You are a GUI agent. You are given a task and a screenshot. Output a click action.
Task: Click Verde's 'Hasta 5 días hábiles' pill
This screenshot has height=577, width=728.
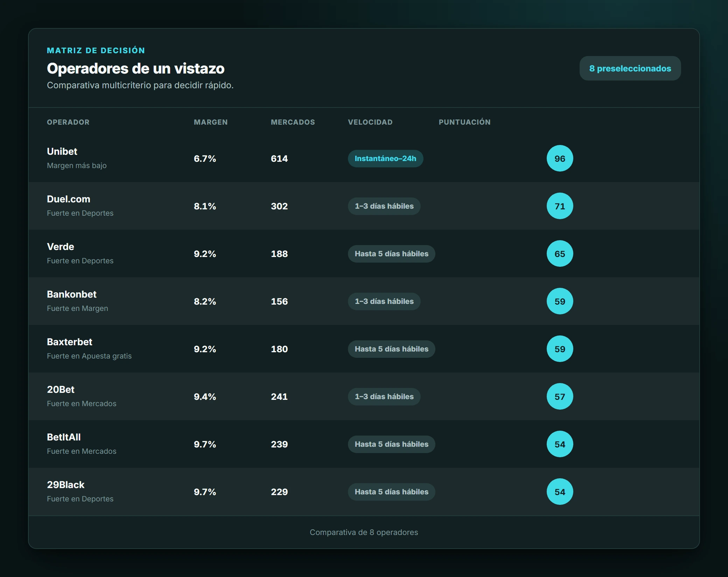[391, 254]
